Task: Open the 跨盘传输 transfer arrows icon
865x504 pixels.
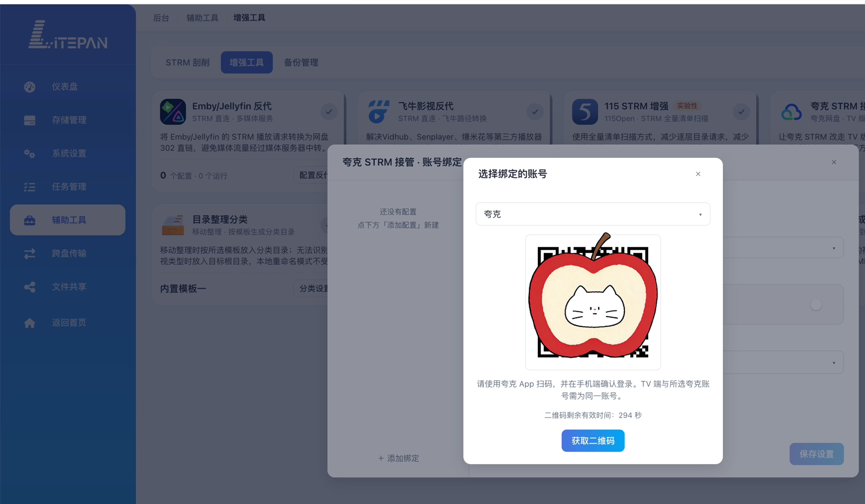Action: 30,253
